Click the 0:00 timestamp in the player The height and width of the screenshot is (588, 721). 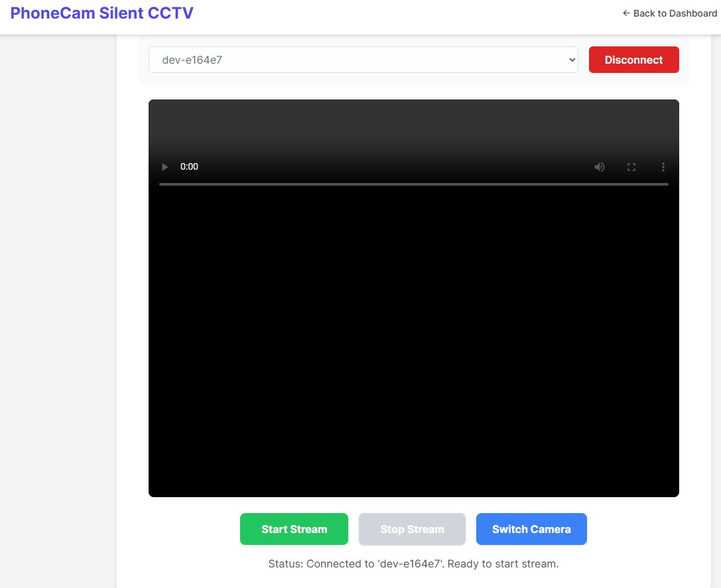189,166
